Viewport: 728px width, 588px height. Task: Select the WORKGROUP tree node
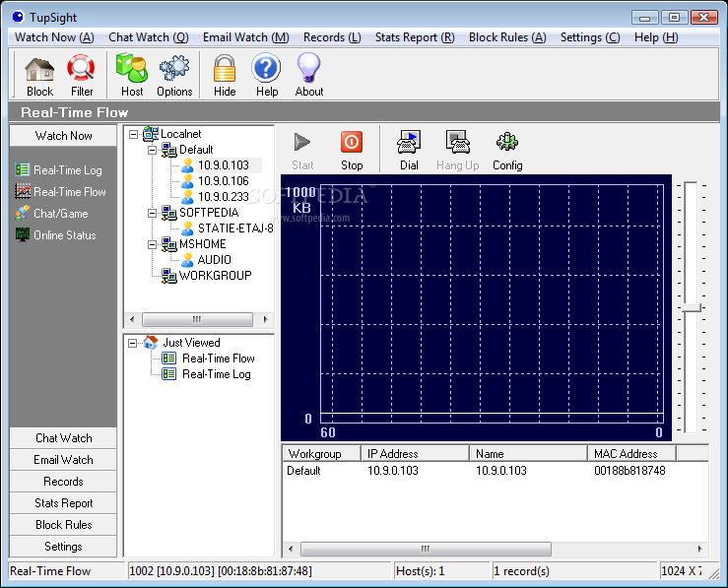216,276
